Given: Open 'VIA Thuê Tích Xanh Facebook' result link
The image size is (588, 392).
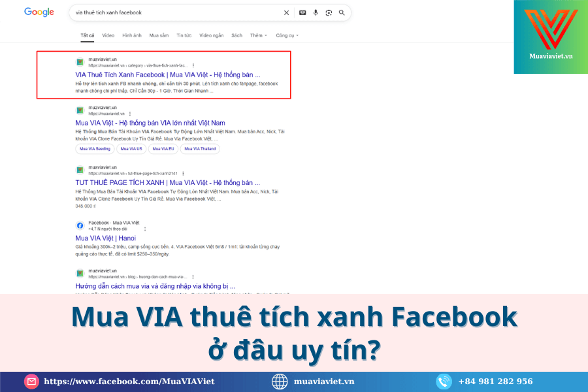Looking at the screenshot, I should click(x=168, y=74).
